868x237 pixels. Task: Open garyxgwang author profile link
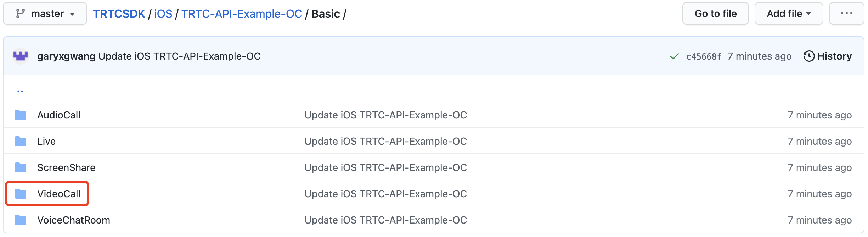(66, 56)
